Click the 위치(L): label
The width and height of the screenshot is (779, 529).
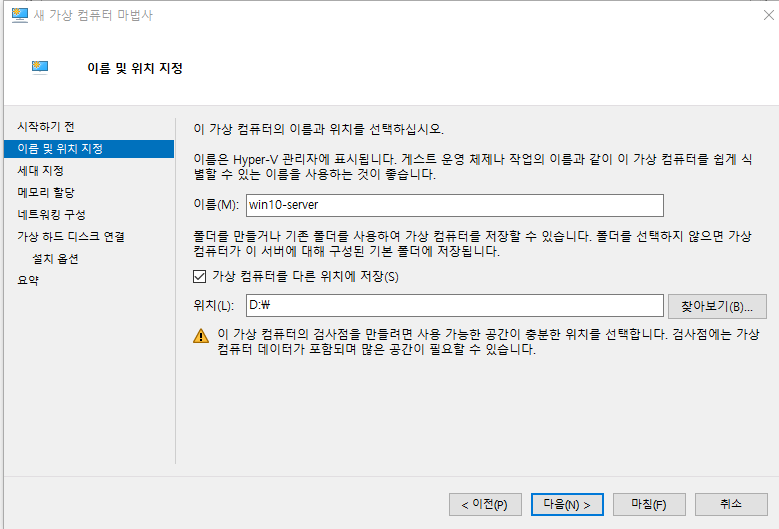(x=214, y=305)
